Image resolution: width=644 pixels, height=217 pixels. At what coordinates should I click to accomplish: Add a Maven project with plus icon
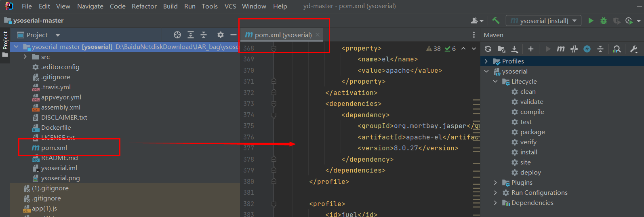tap(531, 49)
